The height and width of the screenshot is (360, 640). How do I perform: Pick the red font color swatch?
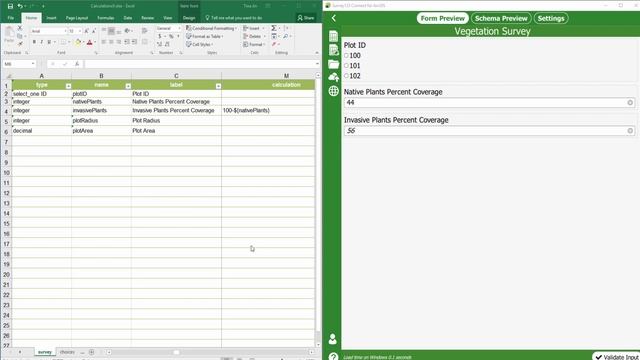tap(89, 42)
